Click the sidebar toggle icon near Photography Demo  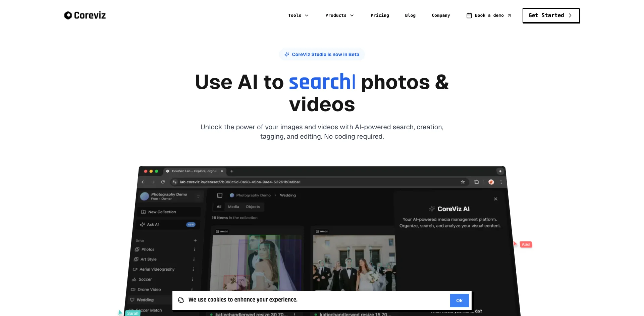click(220, 195)
